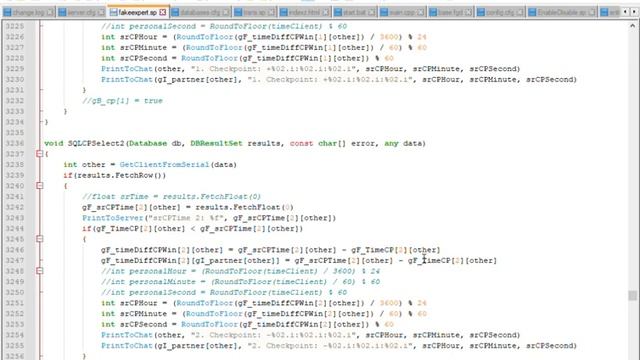
Task: Click the if condition on line 3244
Action: click(192, 229)
